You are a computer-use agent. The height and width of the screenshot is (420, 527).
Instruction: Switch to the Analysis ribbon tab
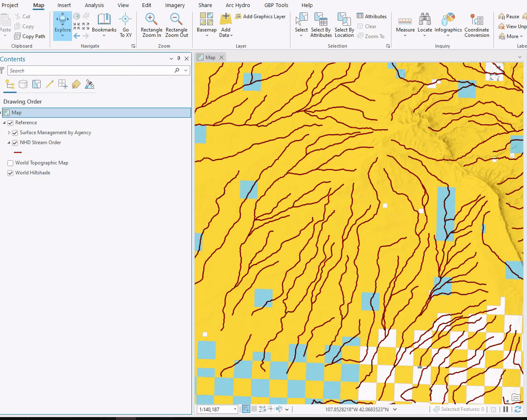click(94, 5)
